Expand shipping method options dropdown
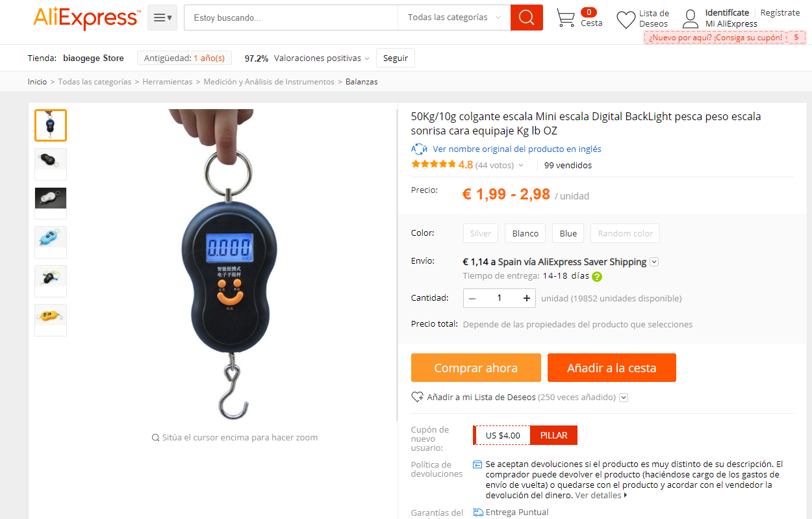This screenshot has height=519, width=812. click(x=654, y=262)
